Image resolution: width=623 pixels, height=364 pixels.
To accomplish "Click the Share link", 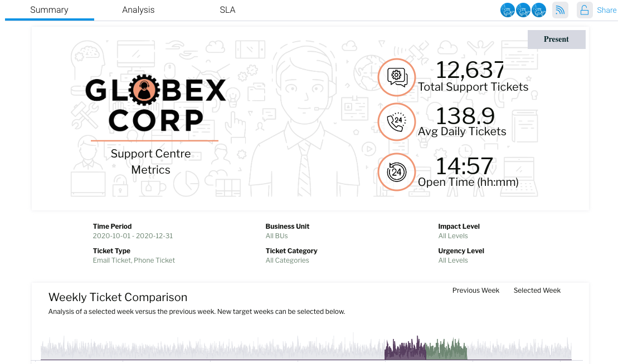I will pos(606,10).
